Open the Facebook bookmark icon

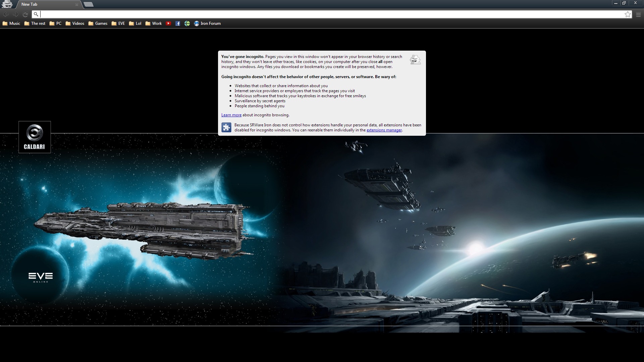coord(178,23)
